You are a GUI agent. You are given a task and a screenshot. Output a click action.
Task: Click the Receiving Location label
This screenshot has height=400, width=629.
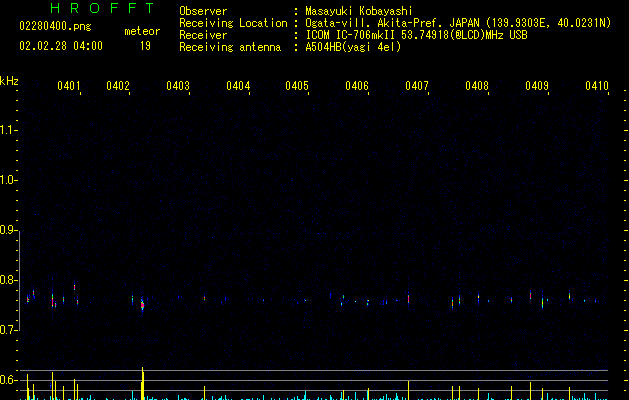(233, 23)
